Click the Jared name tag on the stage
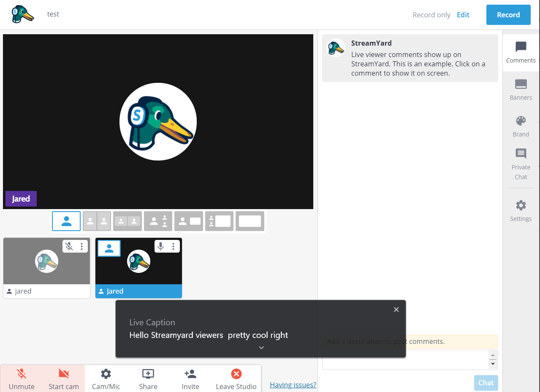The image size is (540, 392). 21,199
